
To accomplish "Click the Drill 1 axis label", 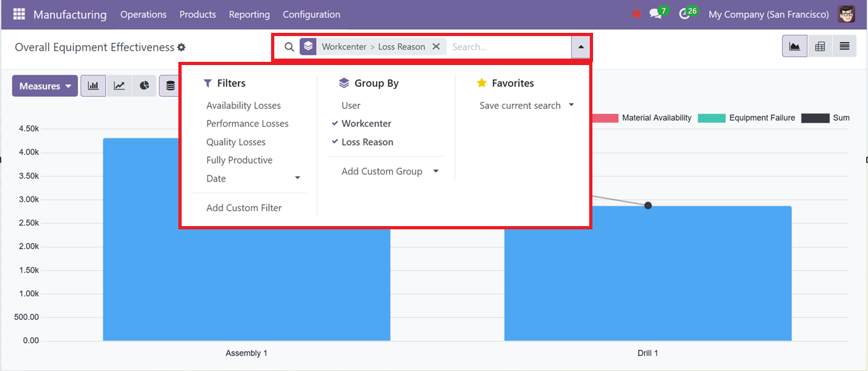I will pyautogui.click(x=648, y=353).
